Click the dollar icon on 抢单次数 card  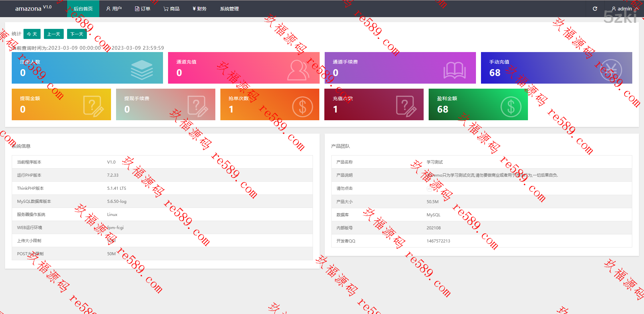coord(302,107)
